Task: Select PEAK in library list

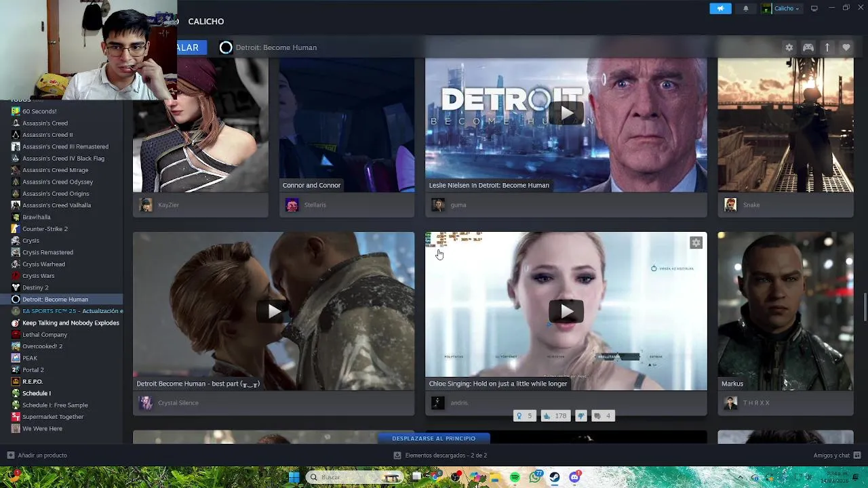Action: tap(30, 358)
